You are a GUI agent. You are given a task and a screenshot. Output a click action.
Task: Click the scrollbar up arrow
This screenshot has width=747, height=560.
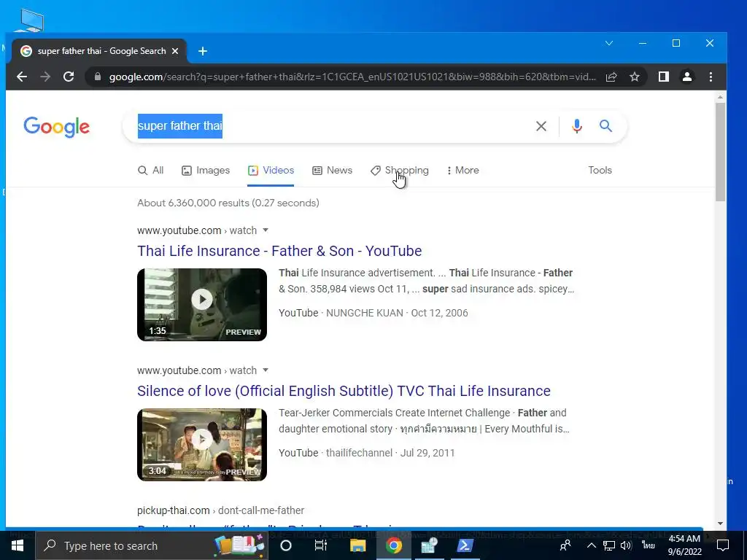click(720, 97)
